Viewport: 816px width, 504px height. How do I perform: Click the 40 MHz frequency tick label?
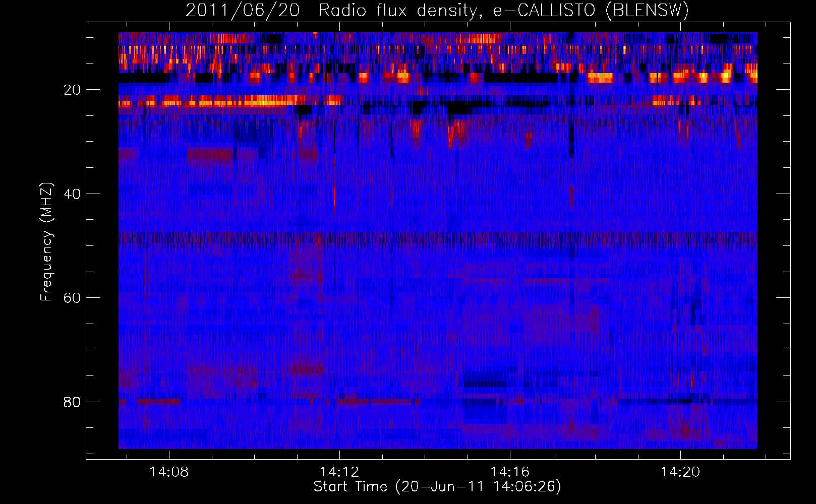(x=72, y=194)
